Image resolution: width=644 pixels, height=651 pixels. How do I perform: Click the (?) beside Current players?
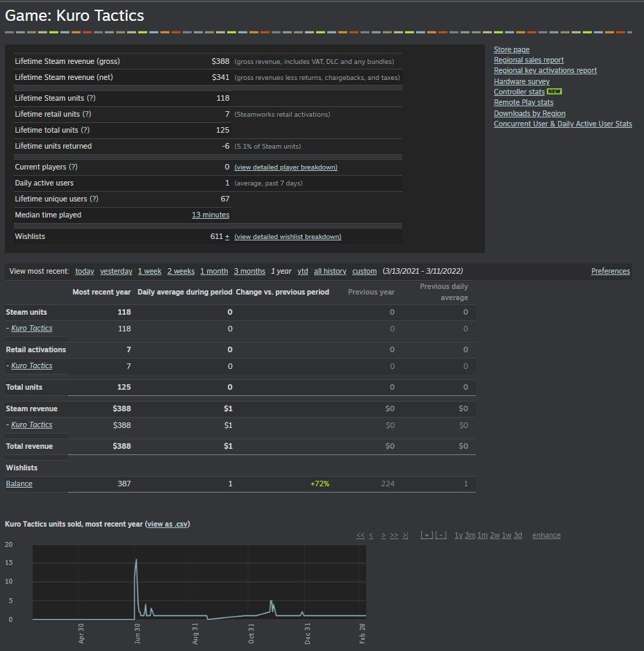73,167
